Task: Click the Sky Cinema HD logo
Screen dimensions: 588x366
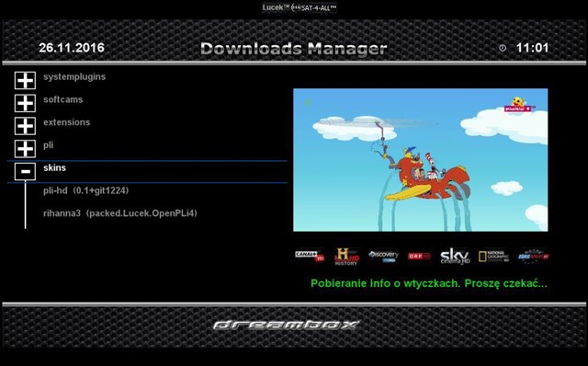Action: (x=455, y=256)
